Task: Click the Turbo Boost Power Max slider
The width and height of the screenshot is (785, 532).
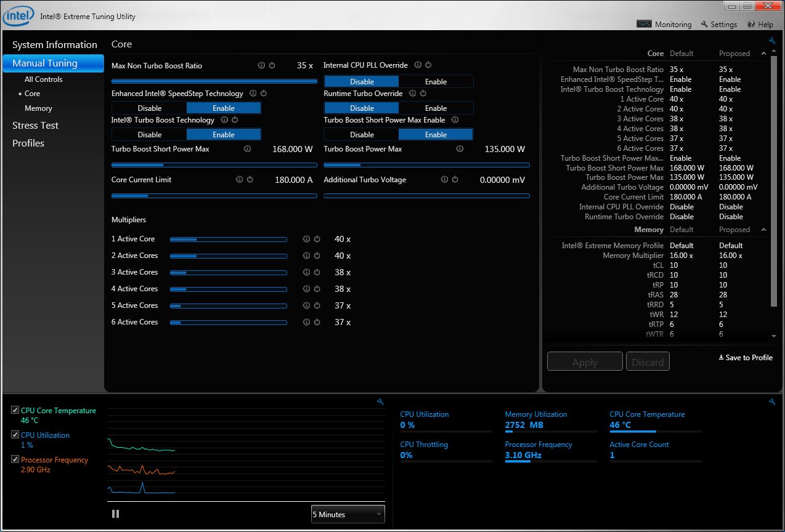Action: [x=426, y=165]
